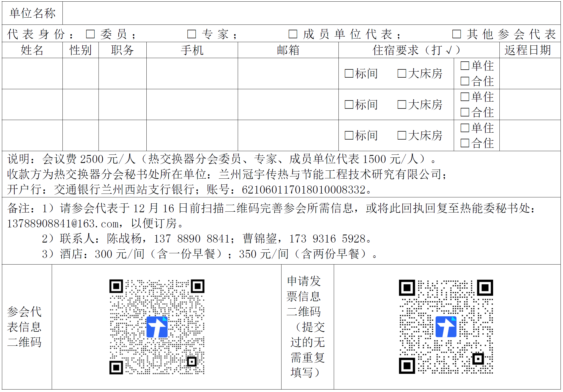The width and height of the screenshot is (563, 392).
Task: Click the phone number 173 9316 5928
Action: tap(327, 239)
